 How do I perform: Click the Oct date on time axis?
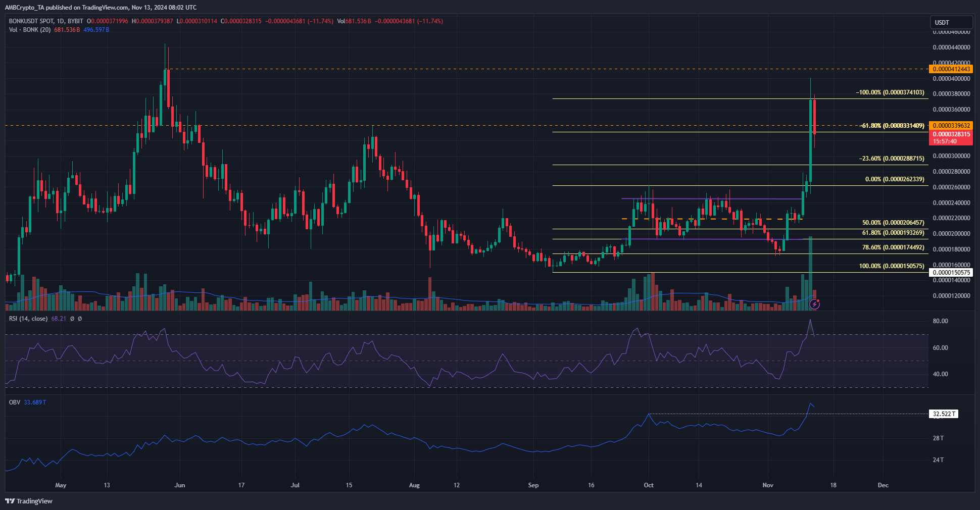point(649,485)
